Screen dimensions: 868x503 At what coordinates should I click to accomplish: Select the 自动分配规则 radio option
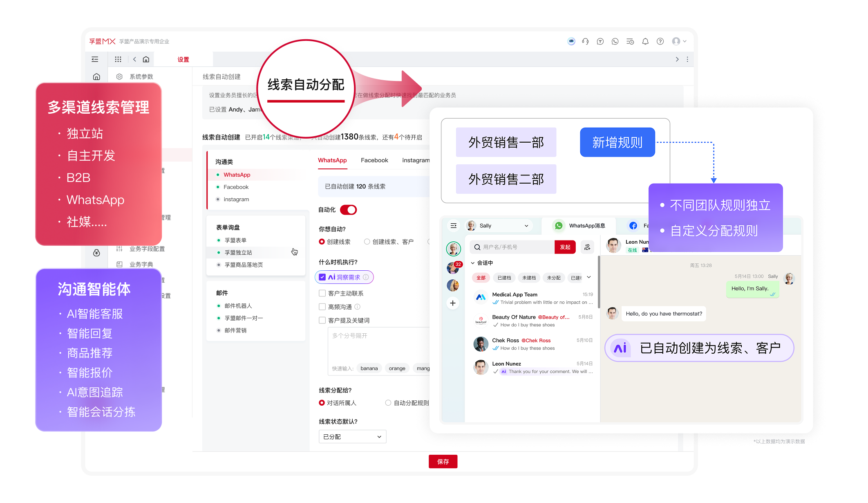click(x=388, y=403)
